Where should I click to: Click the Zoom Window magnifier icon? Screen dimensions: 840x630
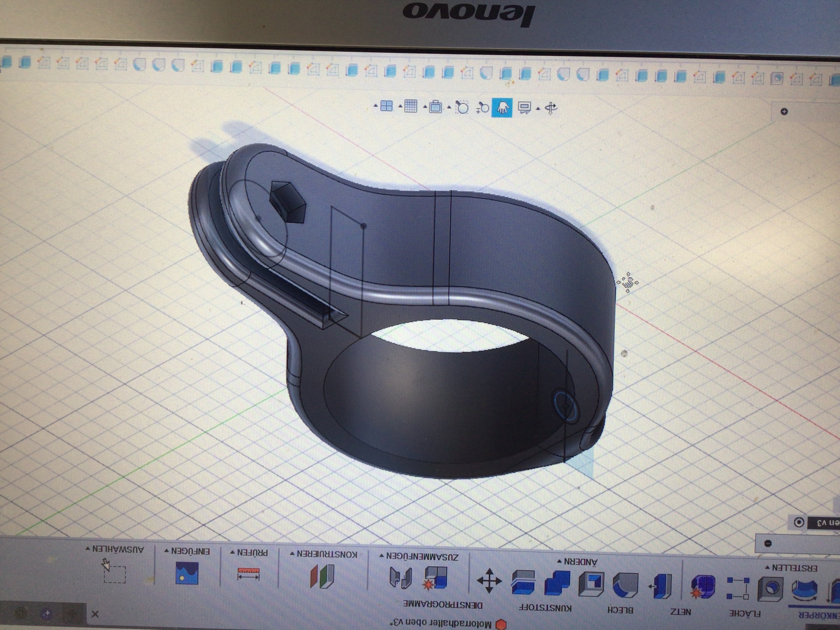(x=462, y=108)
